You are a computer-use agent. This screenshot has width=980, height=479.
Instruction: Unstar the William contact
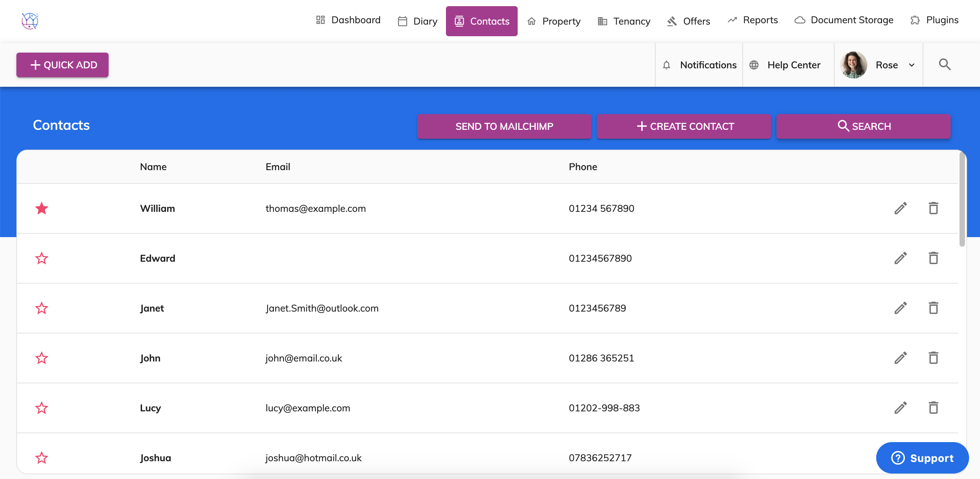pyautogui.click(x=41, y=208)
